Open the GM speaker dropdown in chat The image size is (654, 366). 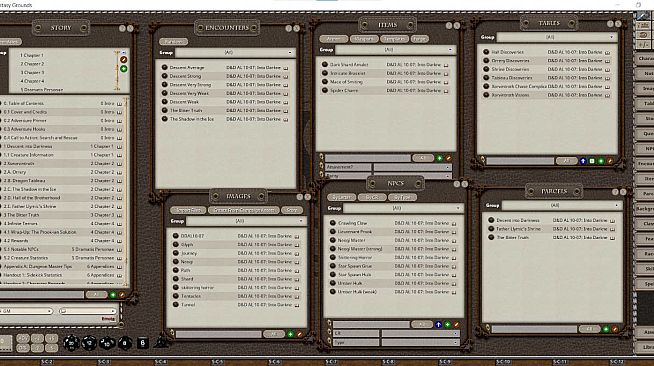(26, 311)
